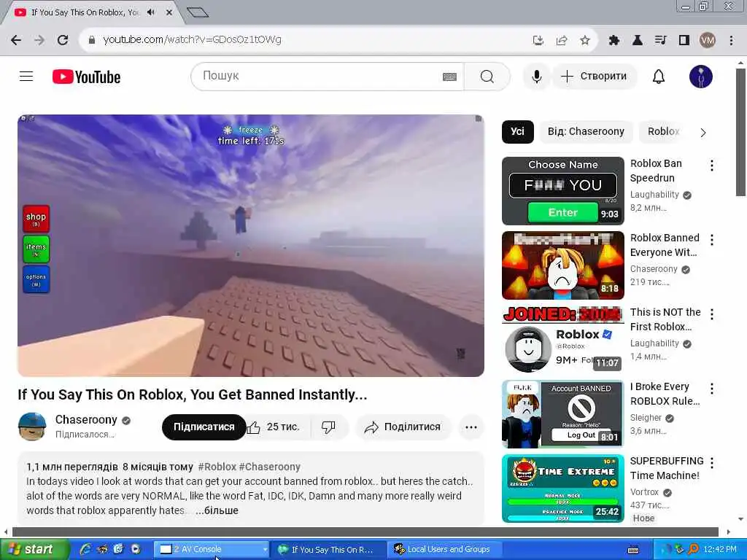Open more actions ellipsis under video

click(x=471, y=427)
